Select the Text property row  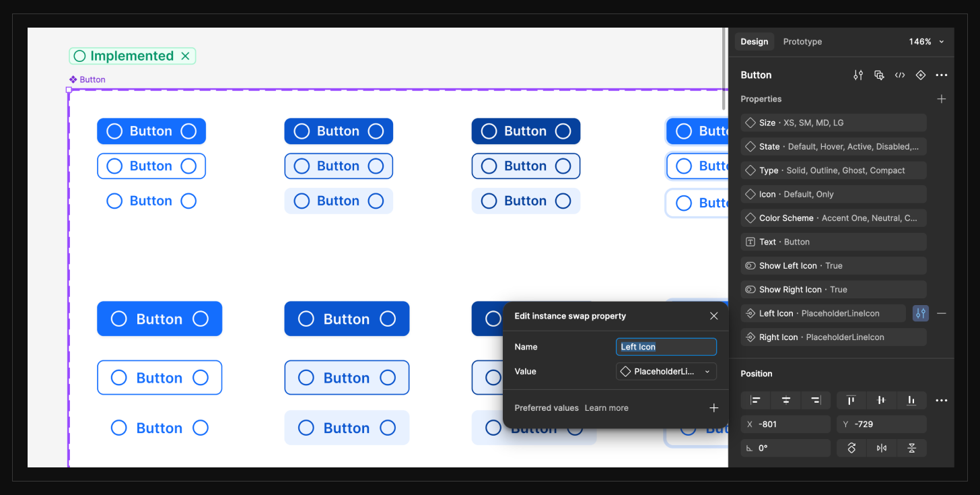(834, 242)
